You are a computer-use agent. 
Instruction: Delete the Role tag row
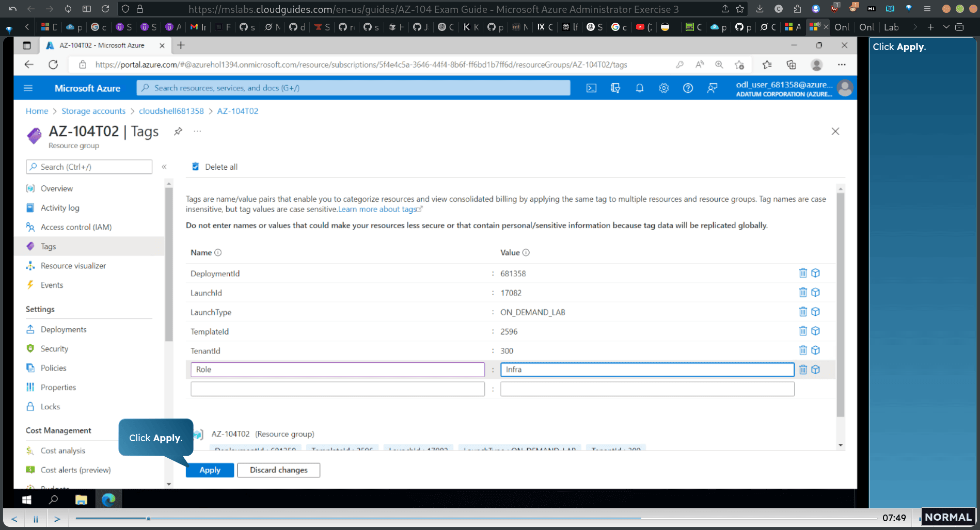tap(803, 370)
